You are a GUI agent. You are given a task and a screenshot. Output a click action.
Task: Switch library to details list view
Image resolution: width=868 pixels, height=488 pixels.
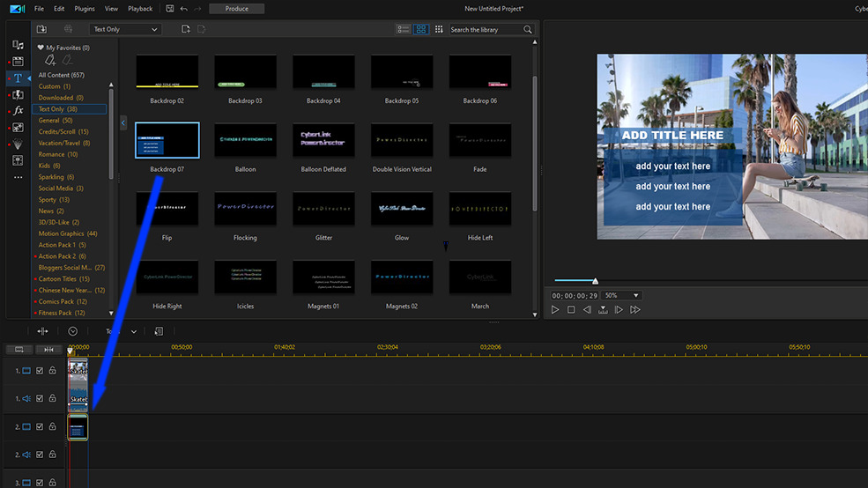coord(404,29)
